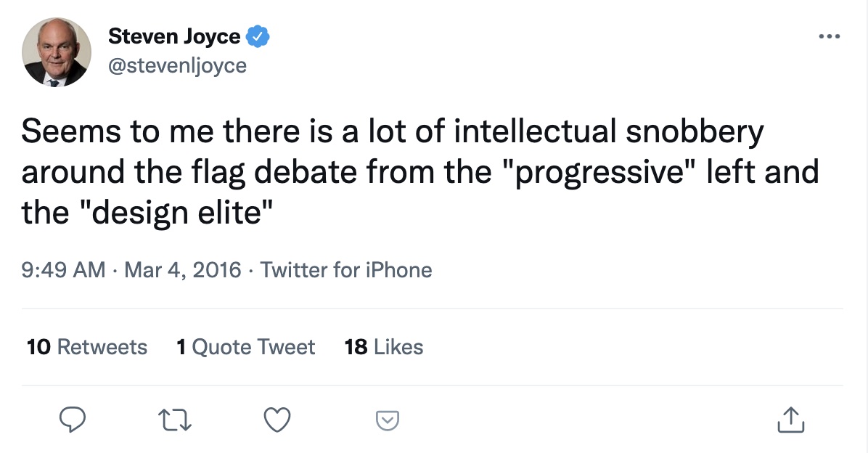This screenshot has height=453, width=868.
Task: Open the tweet via its timestamp
Action: pyautogui.click(x=131, y=269)
